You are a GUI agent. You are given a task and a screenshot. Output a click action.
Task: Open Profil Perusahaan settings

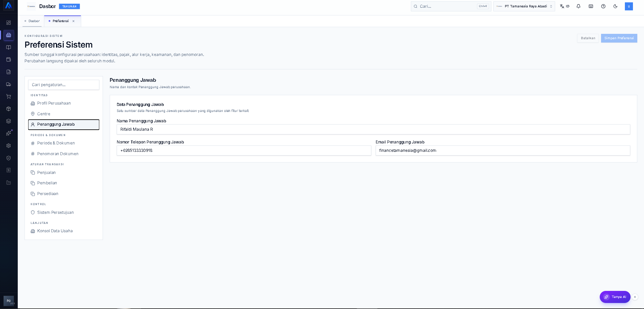pos(64,103)
